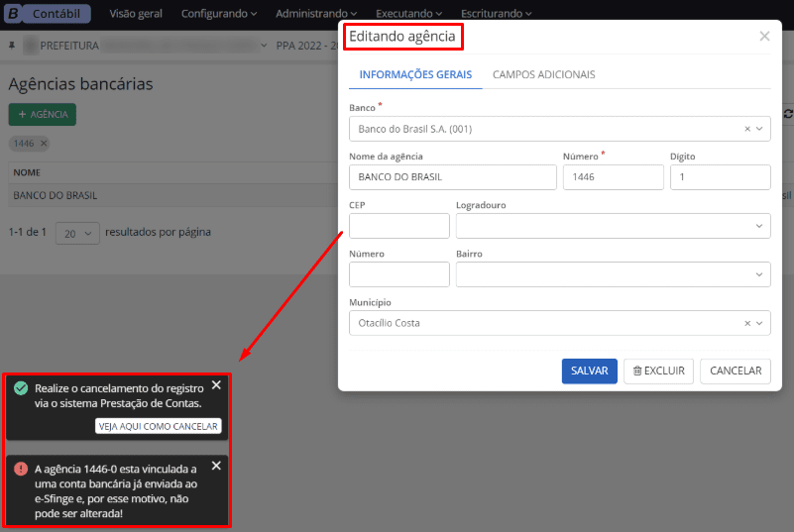
Task: Focus the CEP input field
Action: coord(399,226)
